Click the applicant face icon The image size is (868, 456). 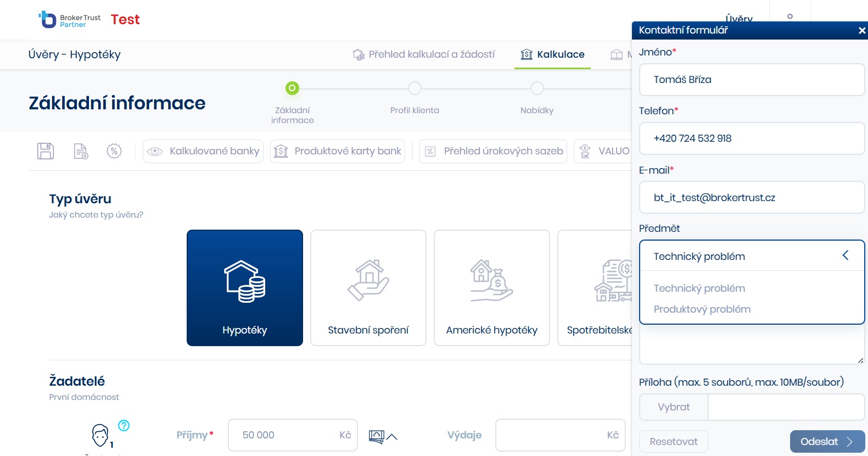click(100, 435)
